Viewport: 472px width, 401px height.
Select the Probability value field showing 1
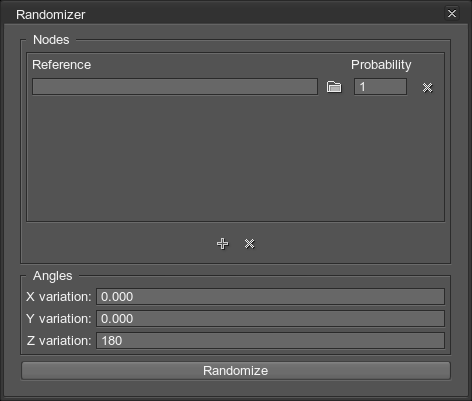coord(380,87)
